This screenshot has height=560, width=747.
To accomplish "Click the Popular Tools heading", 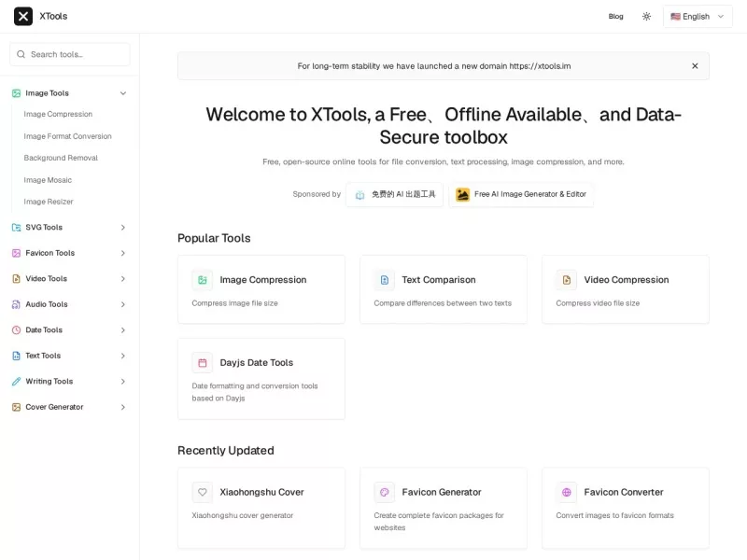I will 214,238.
